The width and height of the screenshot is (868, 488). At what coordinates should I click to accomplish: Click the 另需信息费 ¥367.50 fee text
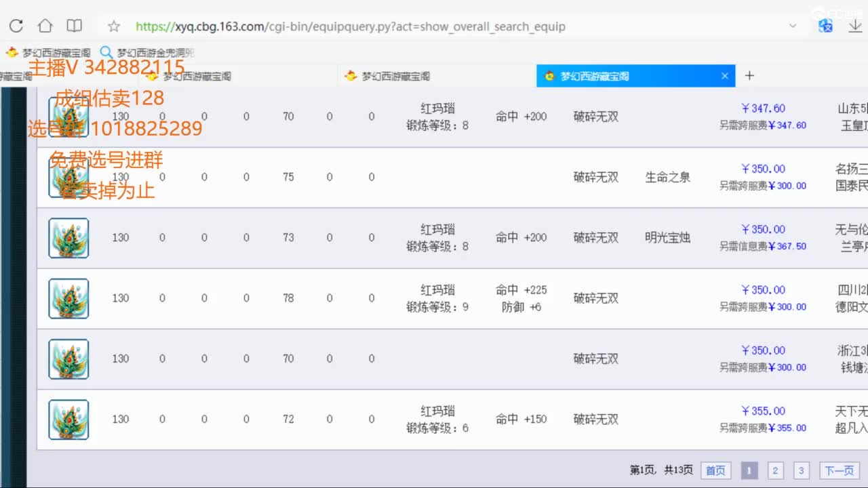click(x=763, y=247)
